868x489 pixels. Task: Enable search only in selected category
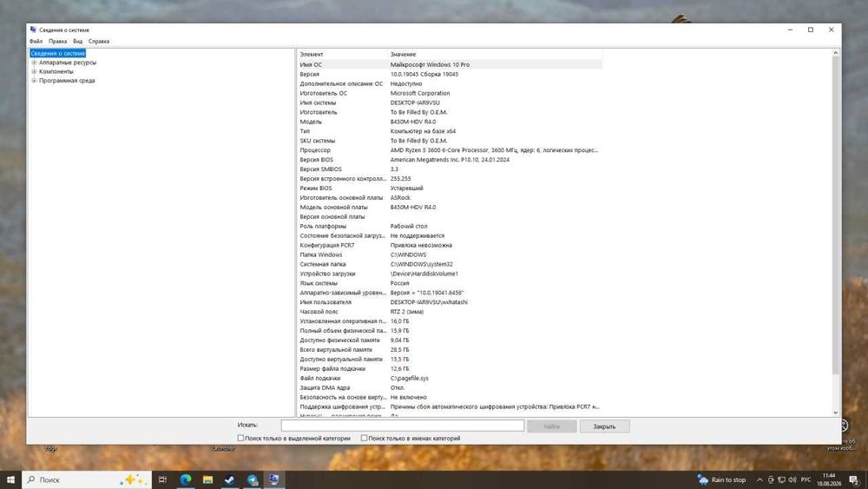tap(240, 438)
